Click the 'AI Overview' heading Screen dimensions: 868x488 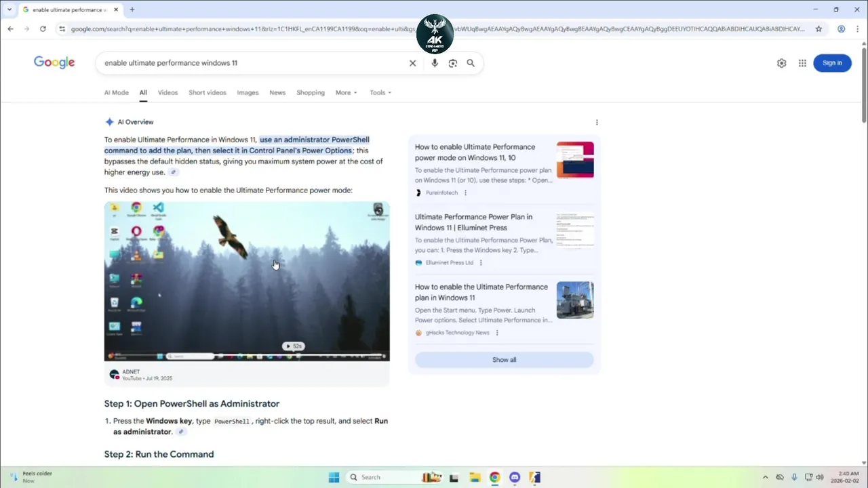point(136,122)
